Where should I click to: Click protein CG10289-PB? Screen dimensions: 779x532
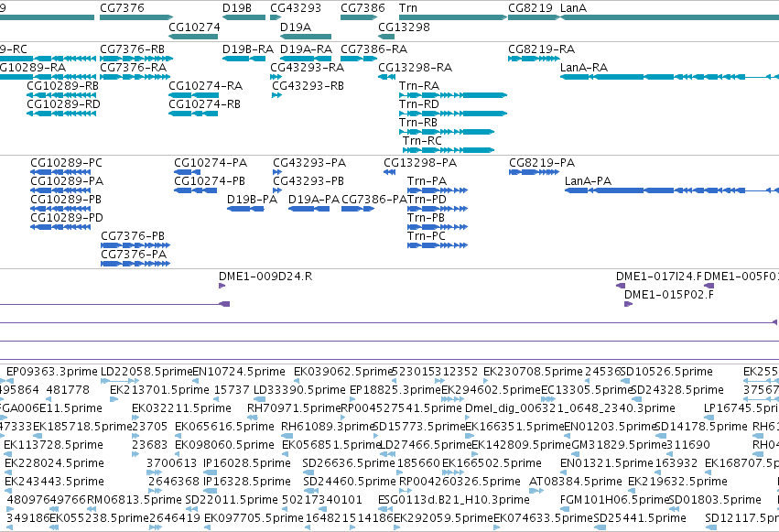click(66, 200)
